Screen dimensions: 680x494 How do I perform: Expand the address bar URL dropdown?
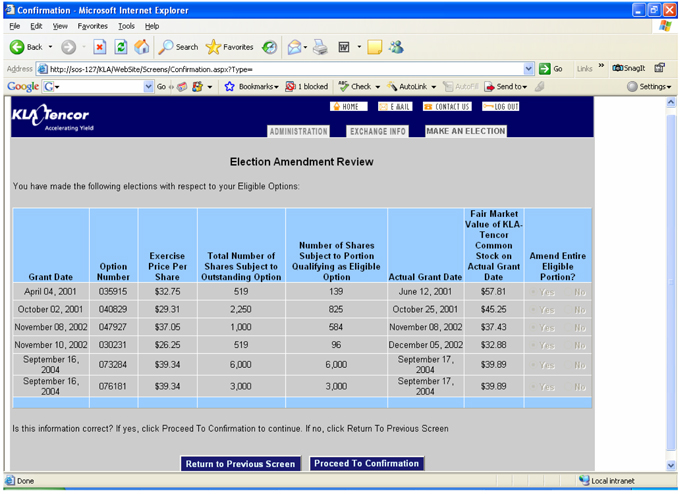coord(529,69)
